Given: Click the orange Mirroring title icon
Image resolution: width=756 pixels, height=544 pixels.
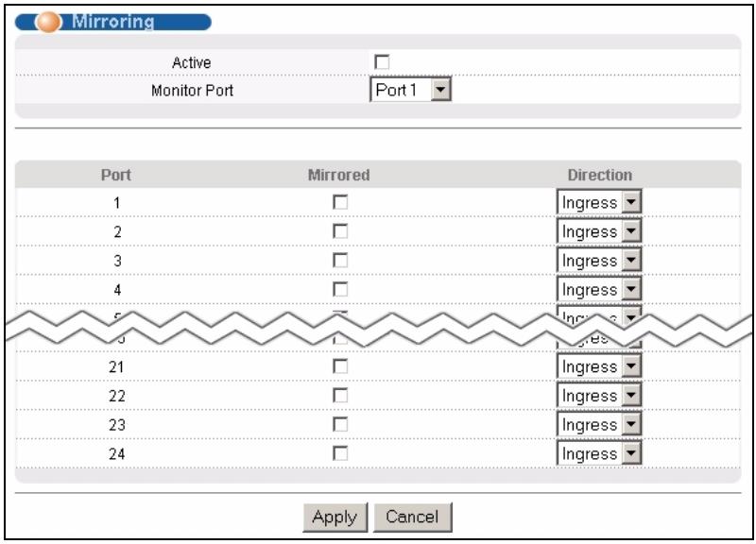Looking at the screenshot, I should pos(48,22).
